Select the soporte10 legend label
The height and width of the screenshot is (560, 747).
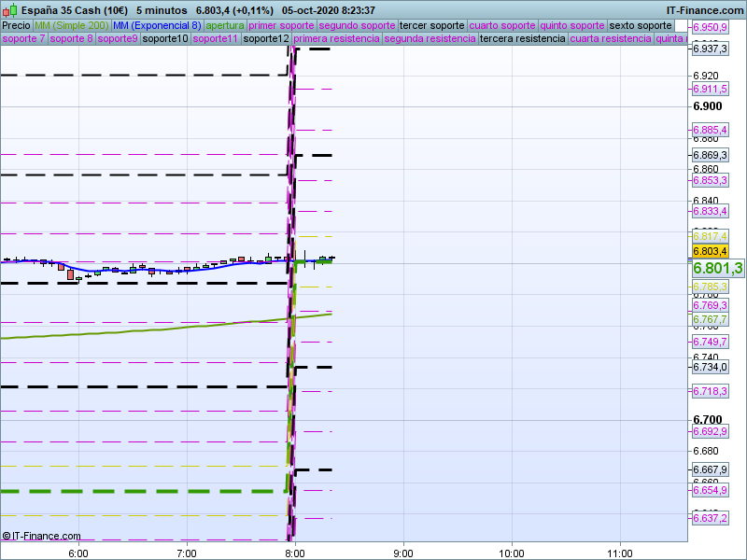click(x=165, y=39)
